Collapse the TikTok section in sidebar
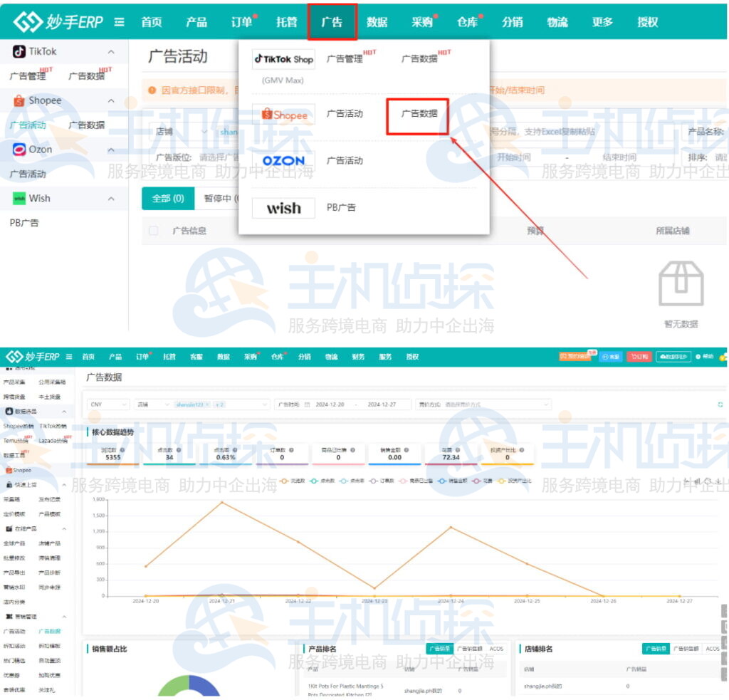Viewport: 729px width, 700px height. pyautogui.click(x=111, y=52)
